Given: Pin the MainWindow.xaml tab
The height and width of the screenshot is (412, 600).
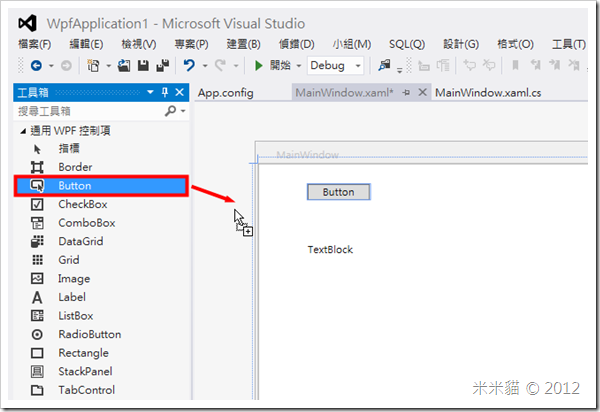Looking at the screenshot, I should click(406, 93).
